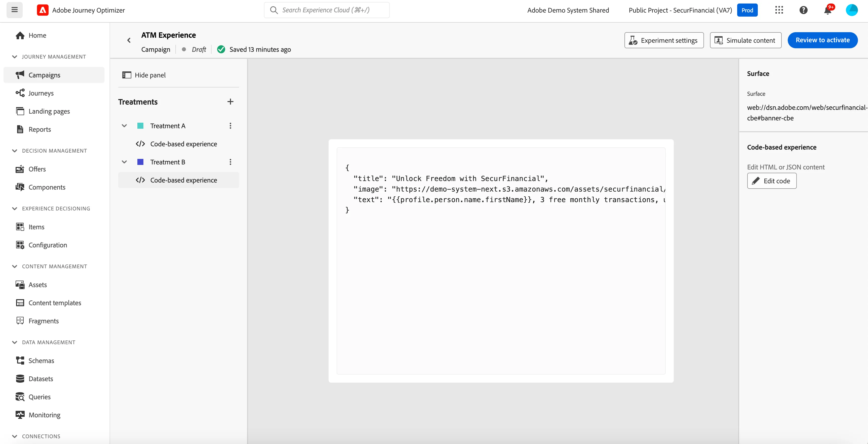Collapse the Connections section
Image resolution: width=868 pixels, height=444 pixels.
pyautogui.click(x=15, y=436)
